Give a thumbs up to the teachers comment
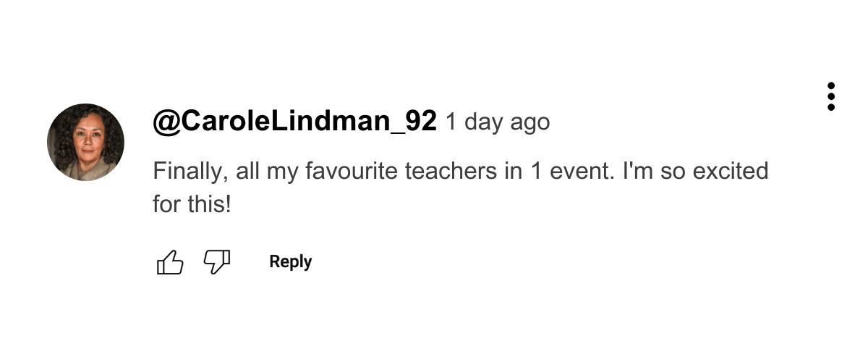The image size is (868, 362). click(x=170, y=262)
